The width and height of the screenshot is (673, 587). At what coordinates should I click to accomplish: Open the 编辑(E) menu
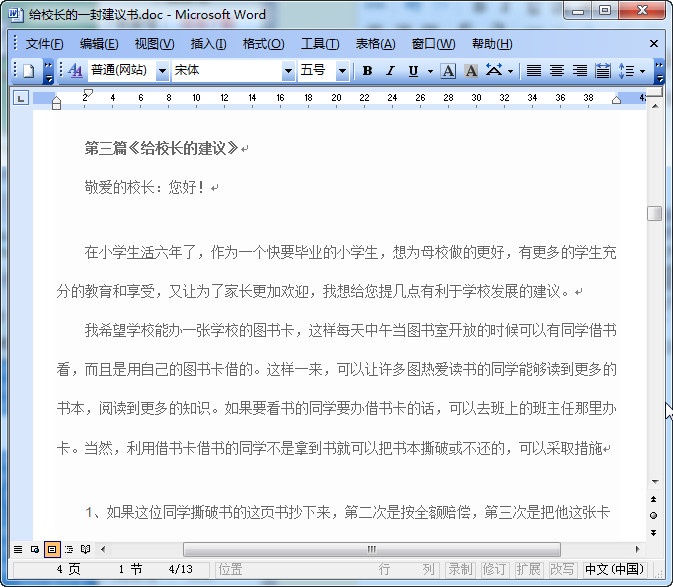tap(99, 44)
